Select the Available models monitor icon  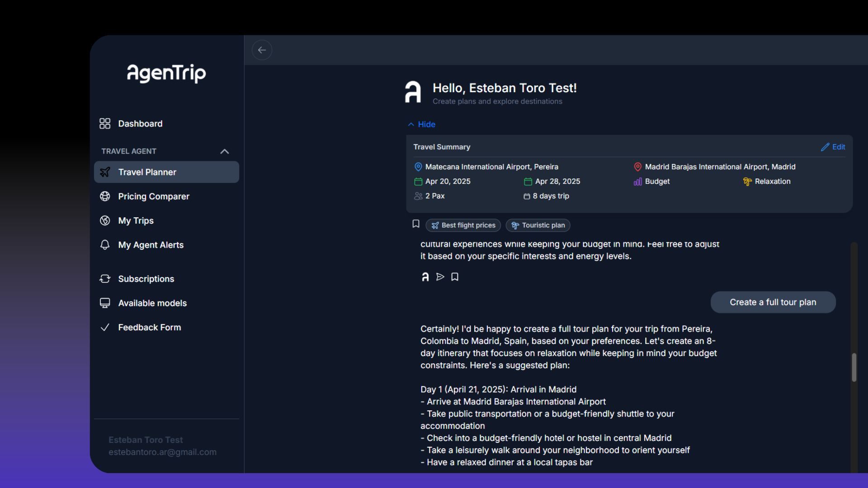[105, 303]
